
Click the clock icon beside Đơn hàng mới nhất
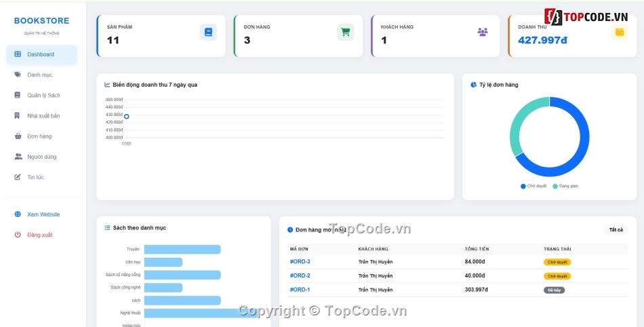[x=290, y=229]
